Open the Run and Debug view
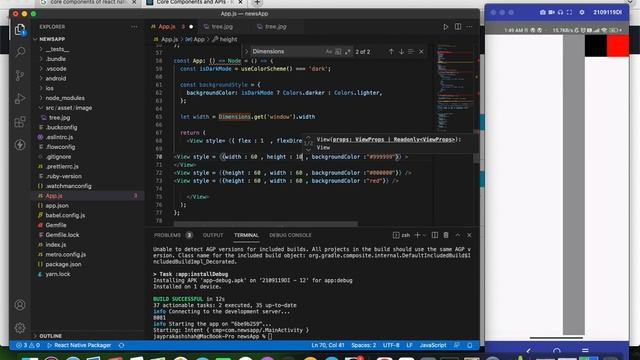 point(20,98)
